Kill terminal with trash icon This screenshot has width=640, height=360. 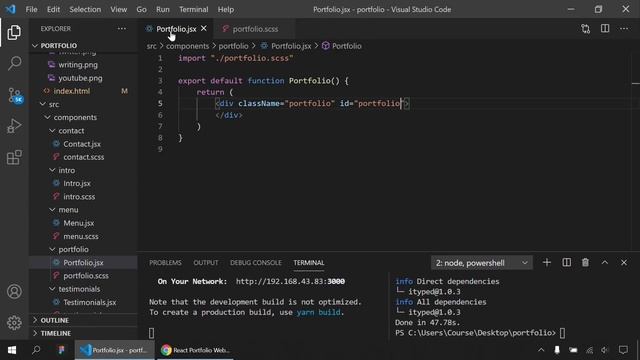[585, 262]
